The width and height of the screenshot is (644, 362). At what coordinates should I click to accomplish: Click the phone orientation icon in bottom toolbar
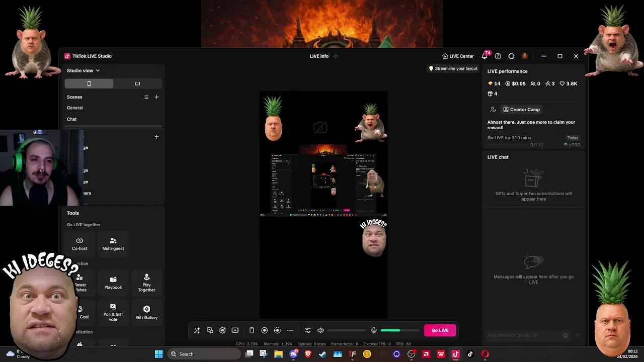[x=252, y=330]
